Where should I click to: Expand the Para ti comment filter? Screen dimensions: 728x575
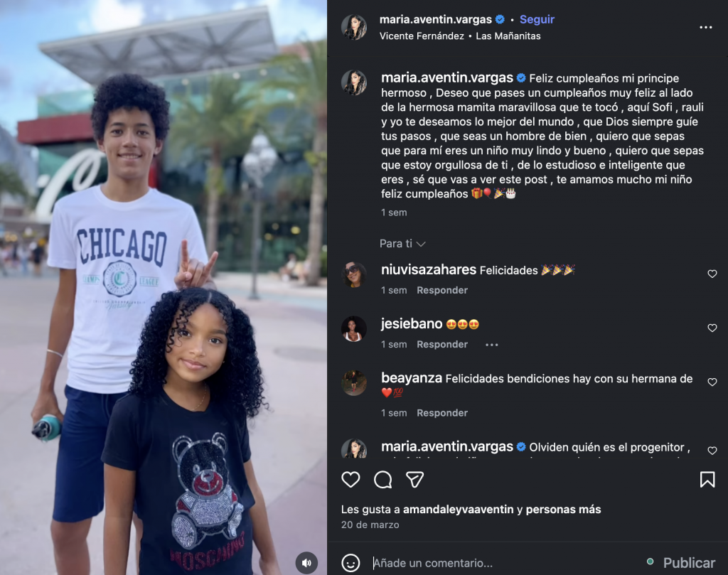402,244
